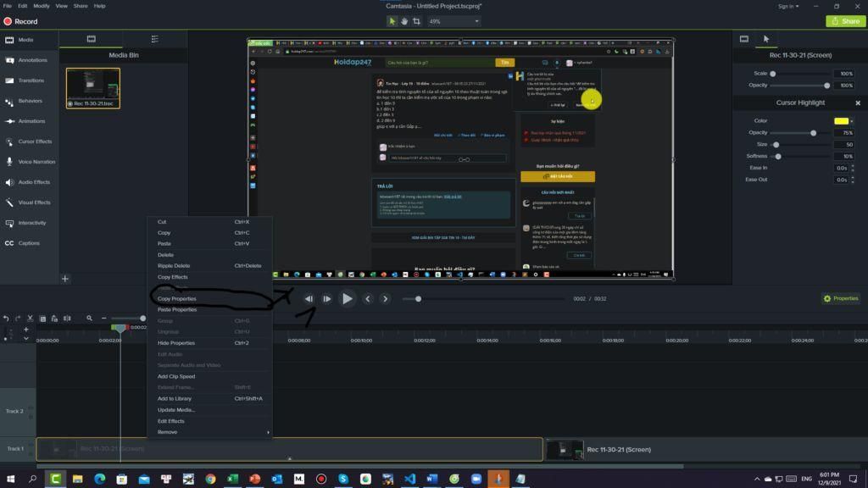Open the 49% canvas zoom dropdown
This screenshot has height=488, width=868.
point(453,21)
